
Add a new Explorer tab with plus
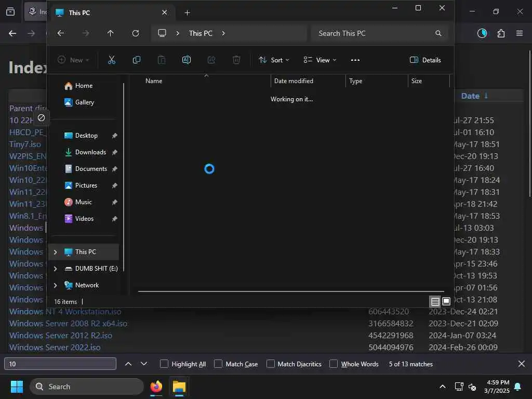tap(187, 13)
